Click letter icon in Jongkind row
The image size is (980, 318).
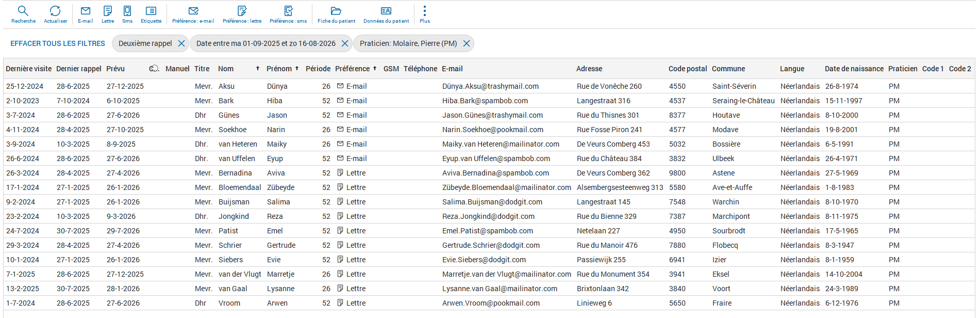click(x=340, y=216)
